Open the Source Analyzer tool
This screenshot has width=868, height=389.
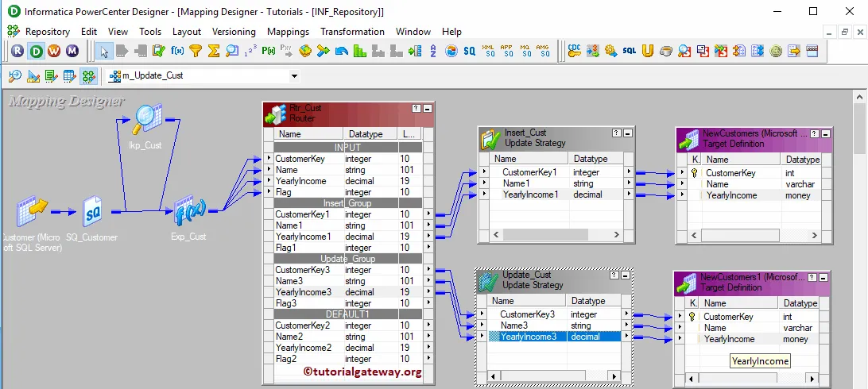pos(15,75)
